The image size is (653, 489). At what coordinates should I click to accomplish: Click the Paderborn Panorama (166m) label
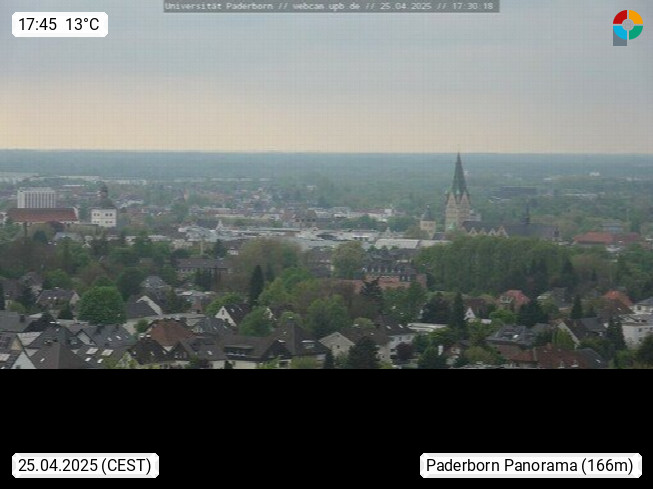click(530, 465)
